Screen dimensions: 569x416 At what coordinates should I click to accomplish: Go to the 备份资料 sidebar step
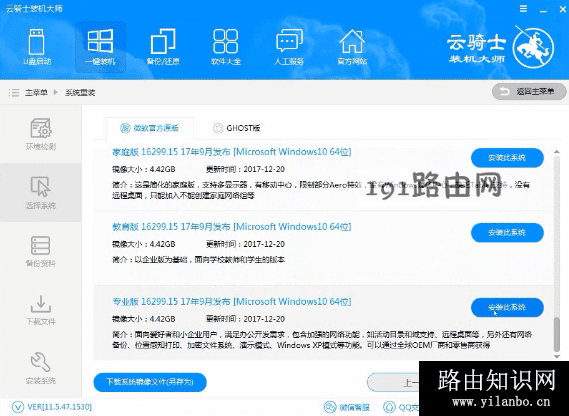pos(41,252)
